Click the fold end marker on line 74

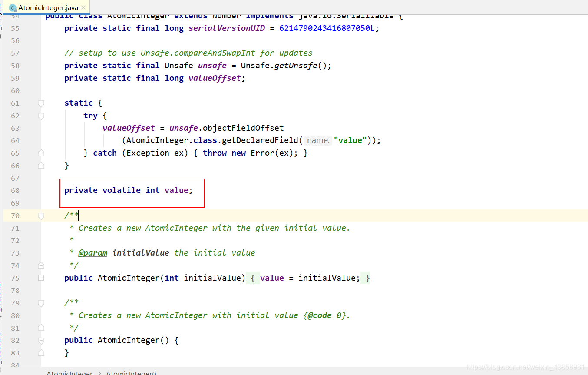pos(41,265)
